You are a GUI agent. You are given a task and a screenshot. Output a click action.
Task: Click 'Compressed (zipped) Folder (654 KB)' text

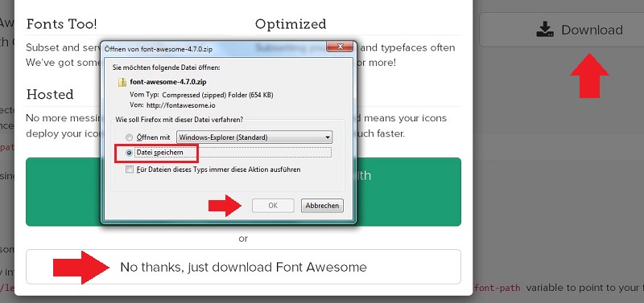coord(217,95)
